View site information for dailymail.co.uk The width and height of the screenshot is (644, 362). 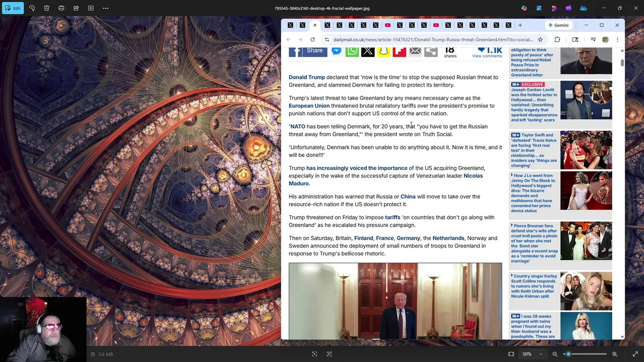327,39
